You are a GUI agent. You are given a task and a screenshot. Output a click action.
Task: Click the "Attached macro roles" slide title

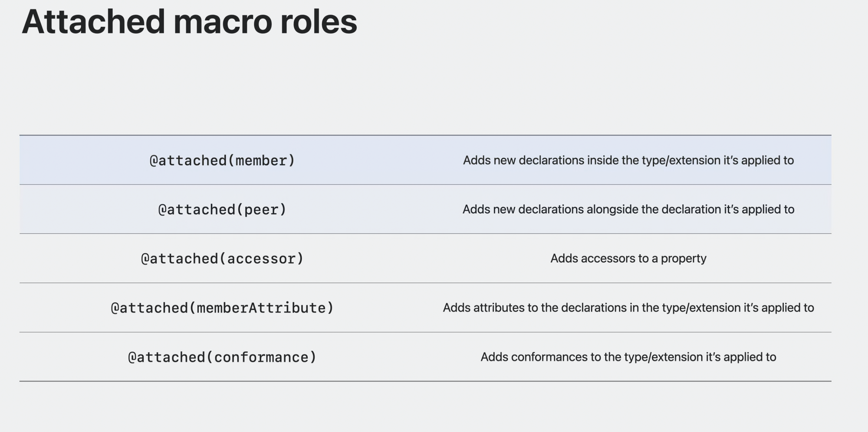tap(189, 22)
